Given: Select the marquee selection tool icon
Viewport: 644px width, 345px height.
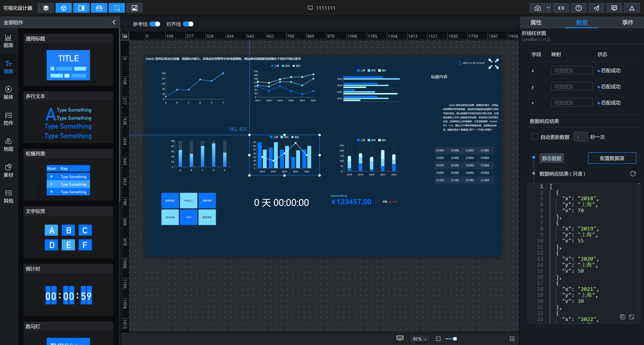Looking at the screenshot, I should (x=117, y=8).
